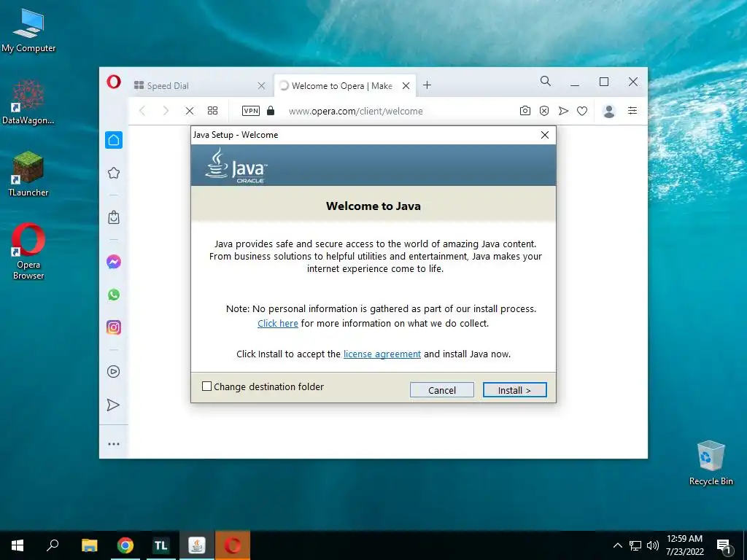Screen dimensions: 747x560
Task: Open the license agreement link
Action: (x=382, y=354)
